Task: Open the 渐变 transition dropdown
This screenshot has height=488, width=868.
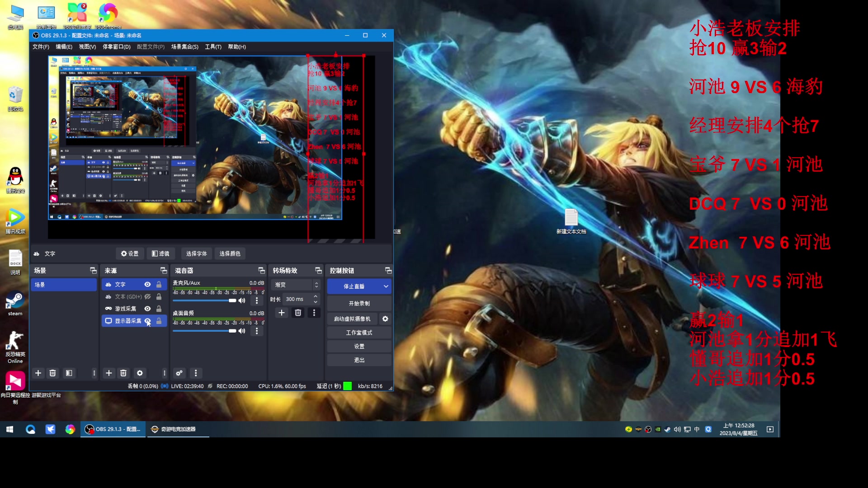Action: pos(296,285)
